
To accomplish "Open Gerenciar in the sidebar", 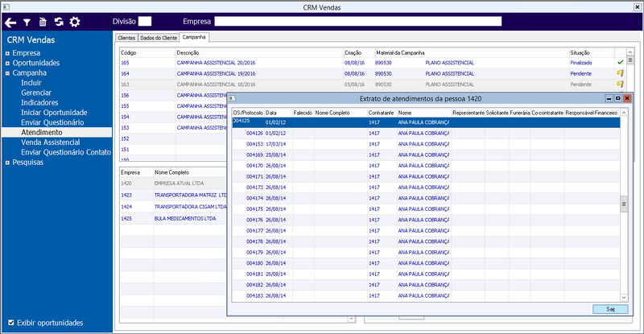I will (36, 93).
